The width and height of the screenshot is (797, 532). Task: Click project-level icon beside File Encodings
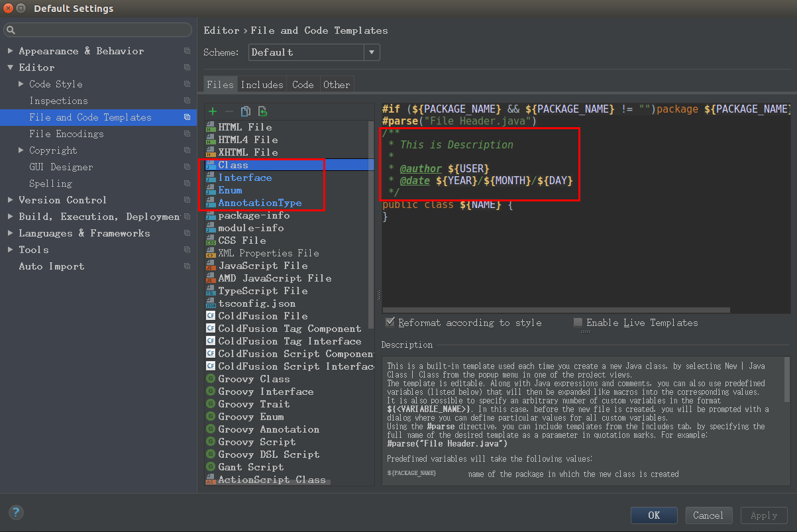(x=187, y=134)
